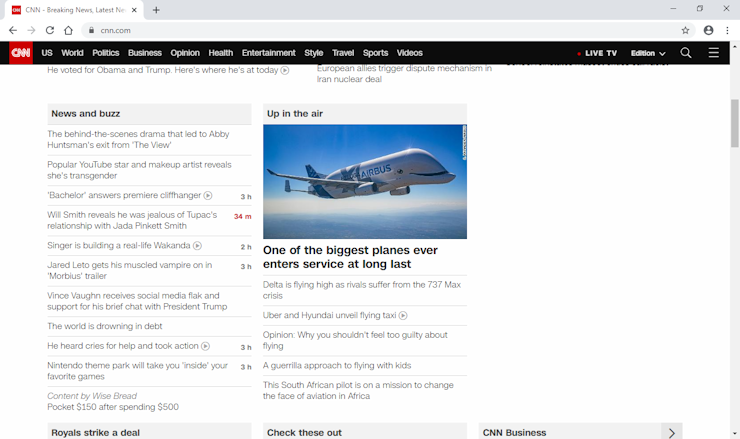Open Chrome three-dot menu
The width and height of the screenshot is (740, 439).
click(727, 30)
